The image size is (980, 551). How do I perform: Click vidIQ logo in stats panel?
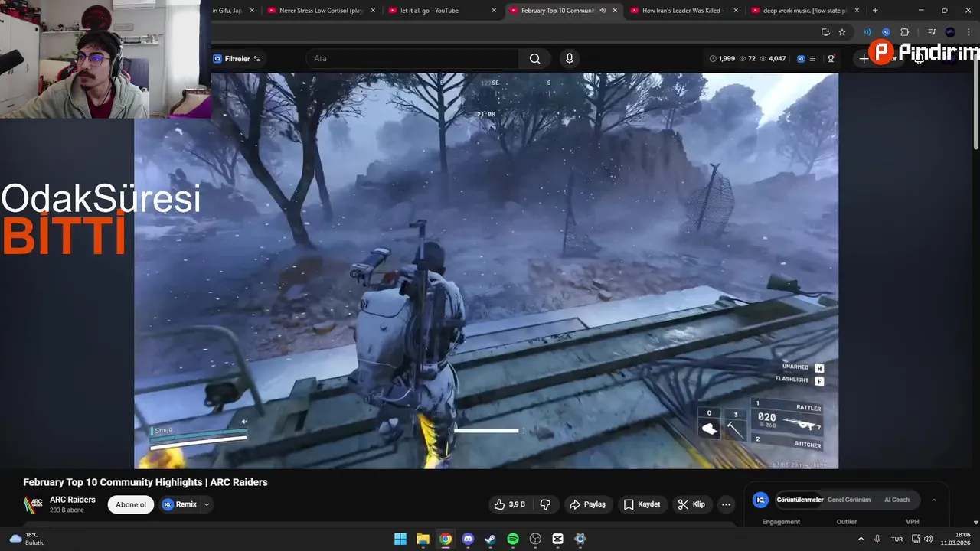click(x=760, y=500)
